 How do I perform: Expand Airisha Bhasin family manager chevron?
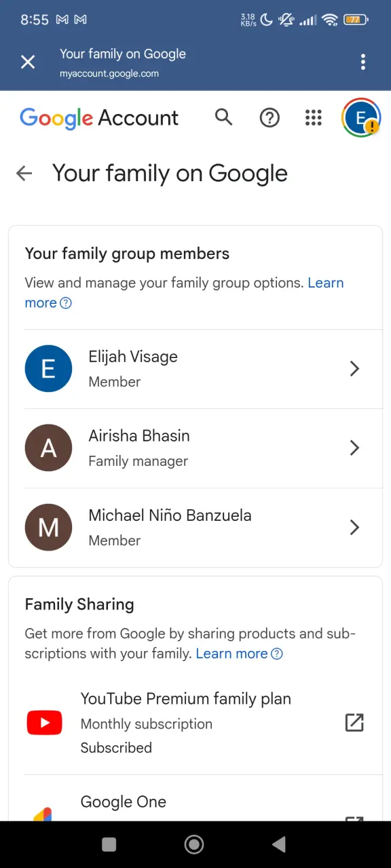354,448
